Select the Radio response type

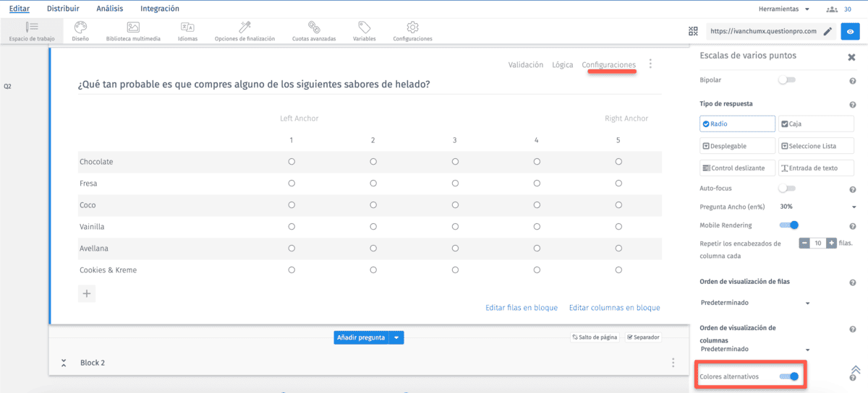click(738, 124)
